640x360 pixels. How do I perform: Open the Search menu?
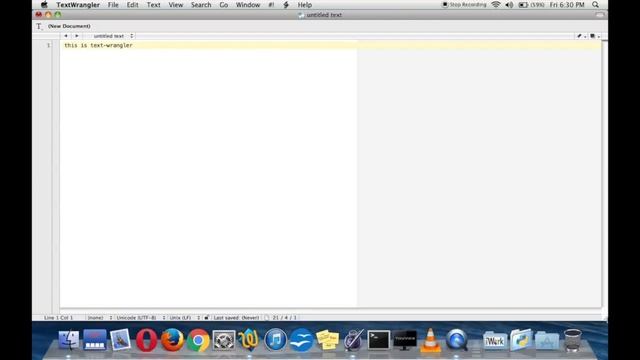click(201, 5)
